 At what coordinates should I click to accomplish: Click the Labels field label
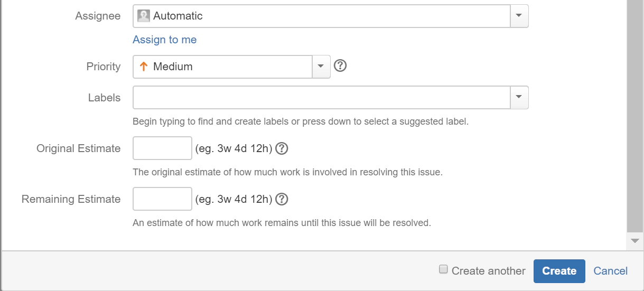pyautogui.click(x=105, y=98)
